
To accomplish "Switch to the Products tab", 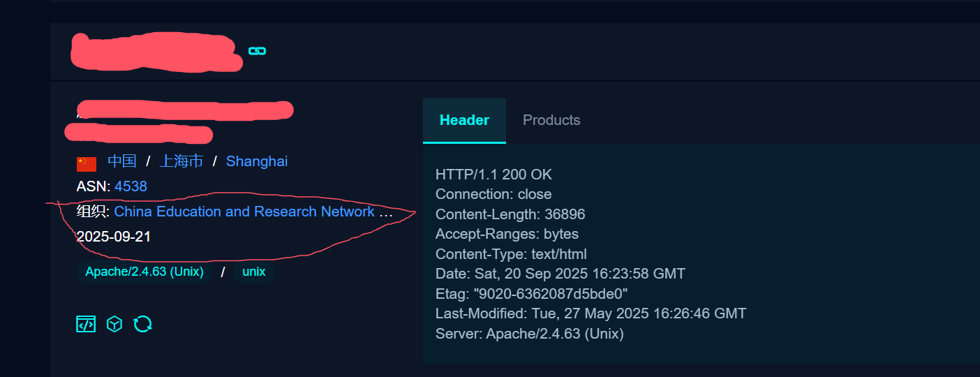I will [551, 120].
